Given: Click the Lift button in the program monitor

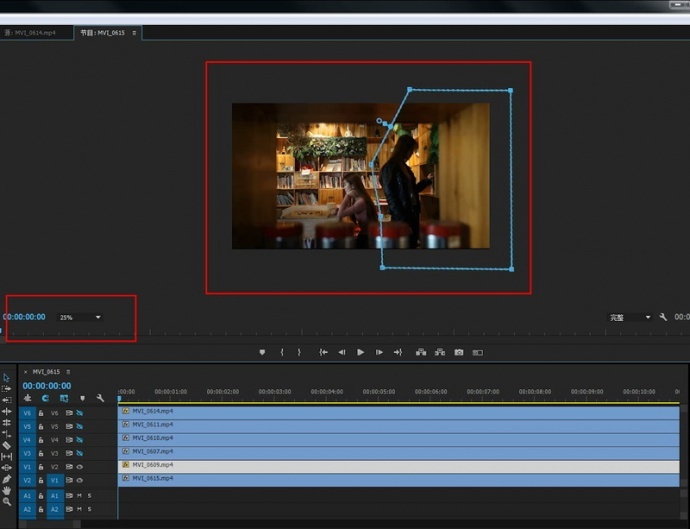Looking at the screenshot, I should click(420, 352).
